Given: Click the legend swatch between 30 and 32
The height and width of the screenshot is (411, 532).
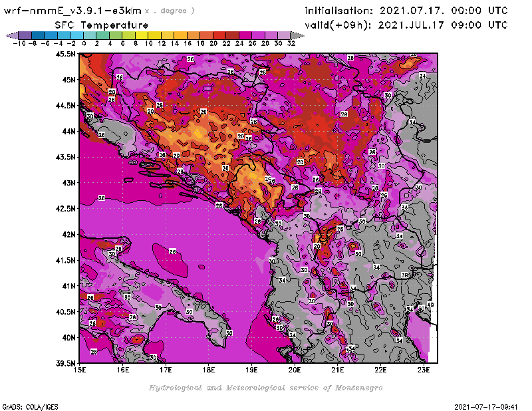Looking at the screenshot, I should pyautogui.click(x=284, y=35).
